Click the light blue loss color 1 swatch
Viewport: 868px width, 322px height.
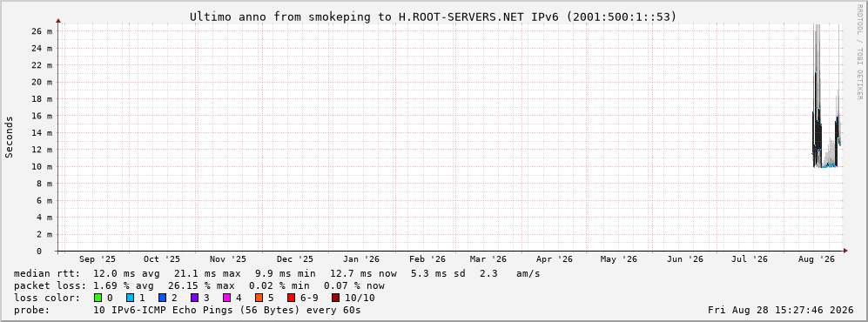(x=130, y=298)
